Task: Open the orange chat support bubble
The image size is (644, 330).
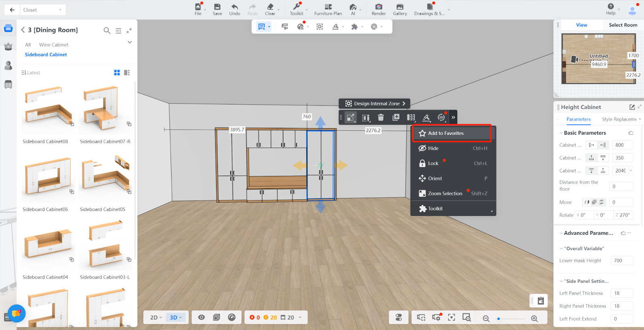Action: tap(16, 313)
